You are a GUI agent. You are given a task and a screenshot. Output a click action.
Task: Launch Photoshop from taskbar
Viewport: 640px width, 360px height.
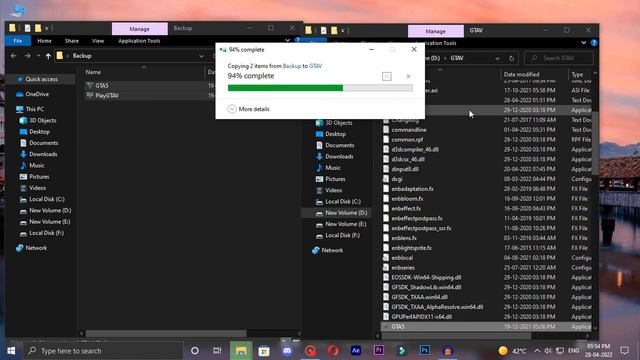(424, 351)
